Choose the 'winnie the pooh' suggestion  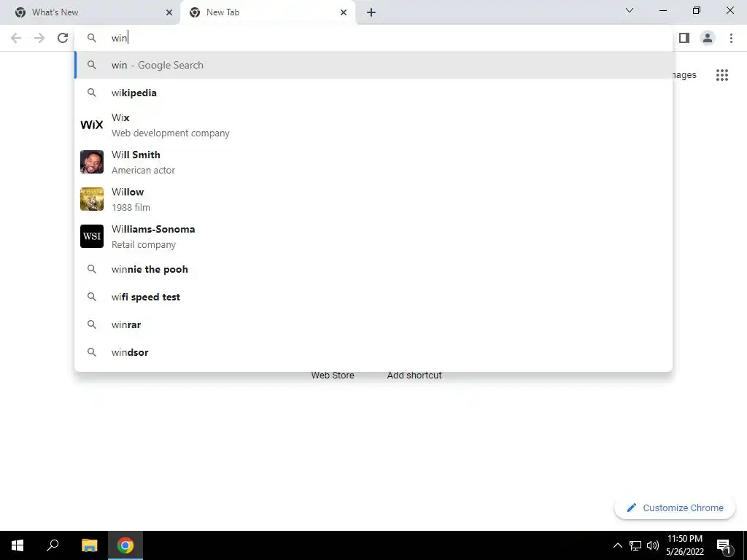click(x=373, y=270)
